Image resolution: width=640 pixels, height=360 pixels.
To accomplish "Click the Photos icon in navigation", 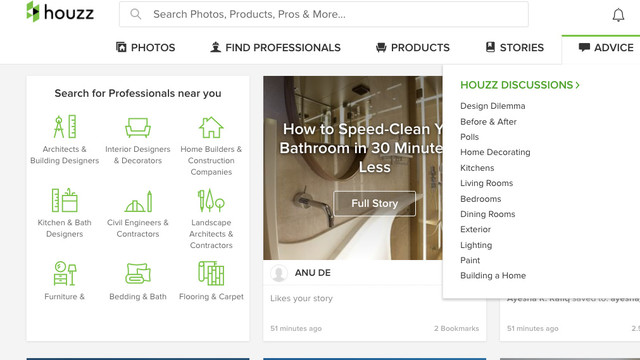I will pos(121,47).
